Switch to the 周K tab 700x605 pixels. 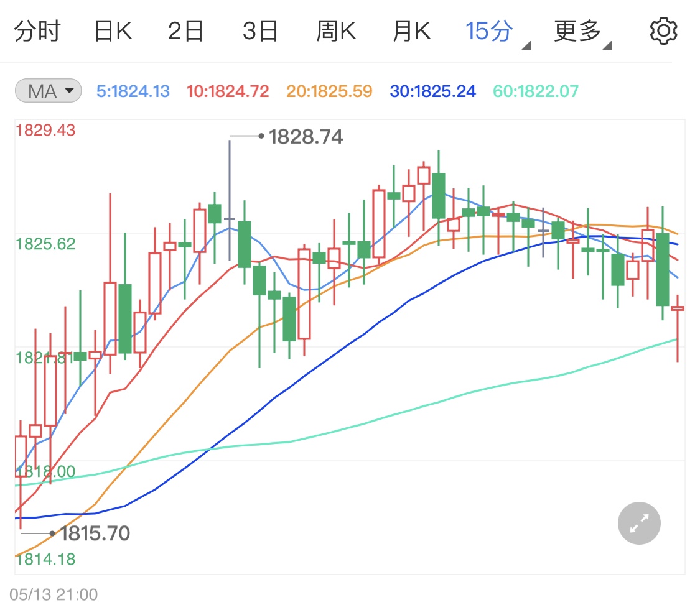pyautogui.click(x=336, y=31)
